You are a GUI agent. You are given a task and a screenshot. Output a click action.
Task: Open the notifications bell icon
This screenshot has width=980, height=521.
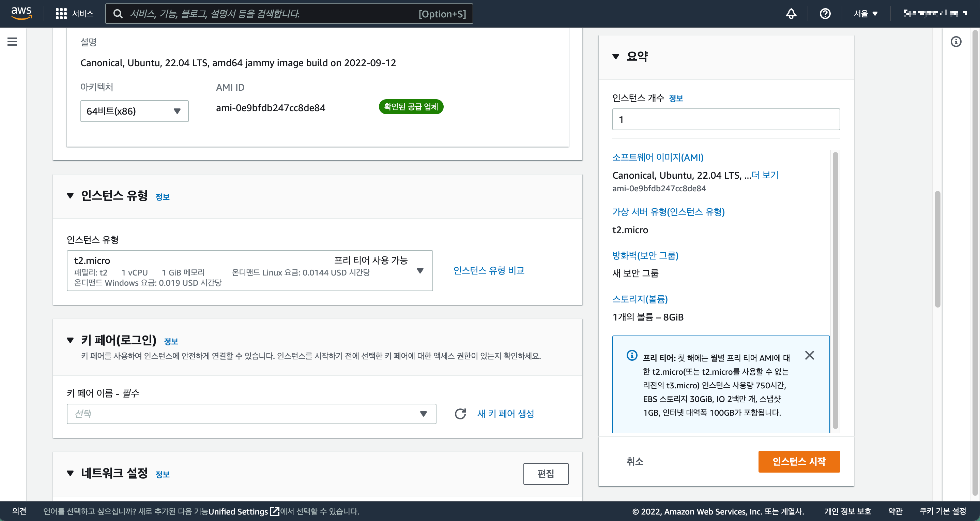coord(791,14)
